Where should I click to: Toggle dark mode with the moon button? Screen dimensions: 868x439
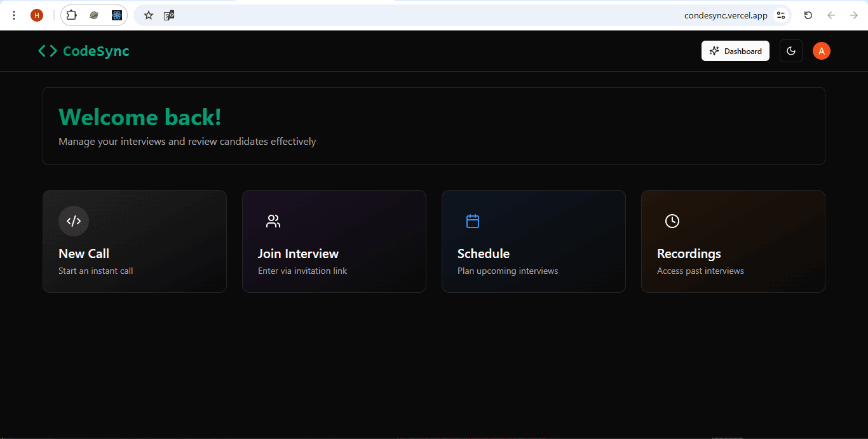coord(791,51)
